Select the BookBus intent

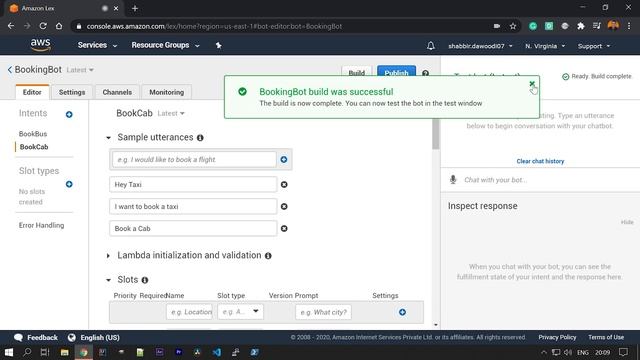coord(33,134)
